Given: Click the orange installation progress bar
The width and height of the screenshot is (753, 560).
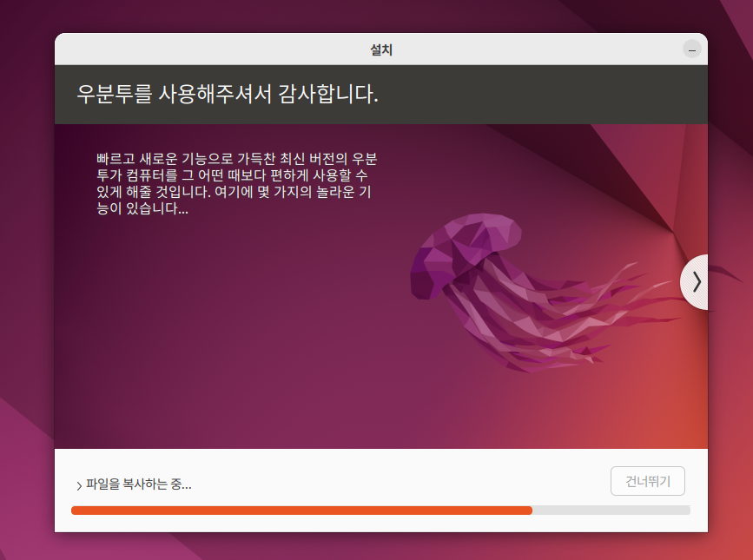Looking at the screenshot, I should tap(380, 511).
